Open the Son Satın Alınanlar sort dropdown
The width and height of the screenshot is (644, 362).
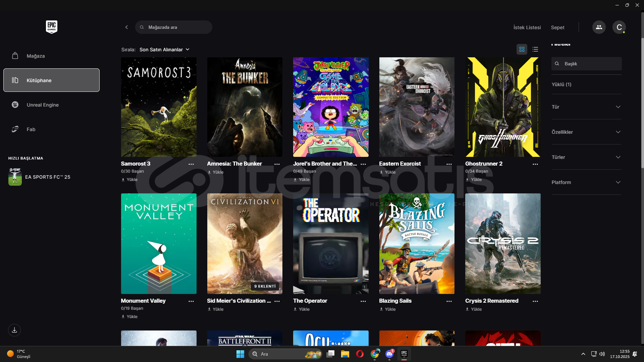pyautogui.click(x=164, y=50)
